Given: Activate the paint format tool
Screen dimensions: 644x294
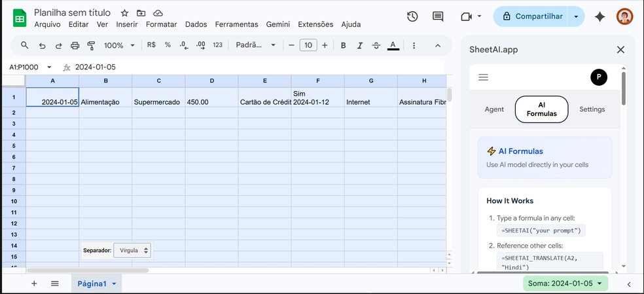Looking at the screenshot, I should (91, 45).
